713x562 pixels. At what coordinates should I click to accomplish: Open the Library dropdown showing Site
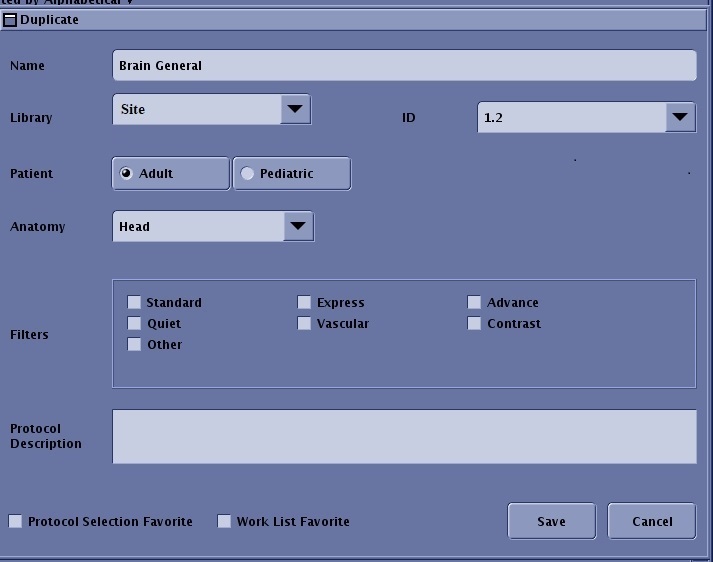click(x=295, y=109)
